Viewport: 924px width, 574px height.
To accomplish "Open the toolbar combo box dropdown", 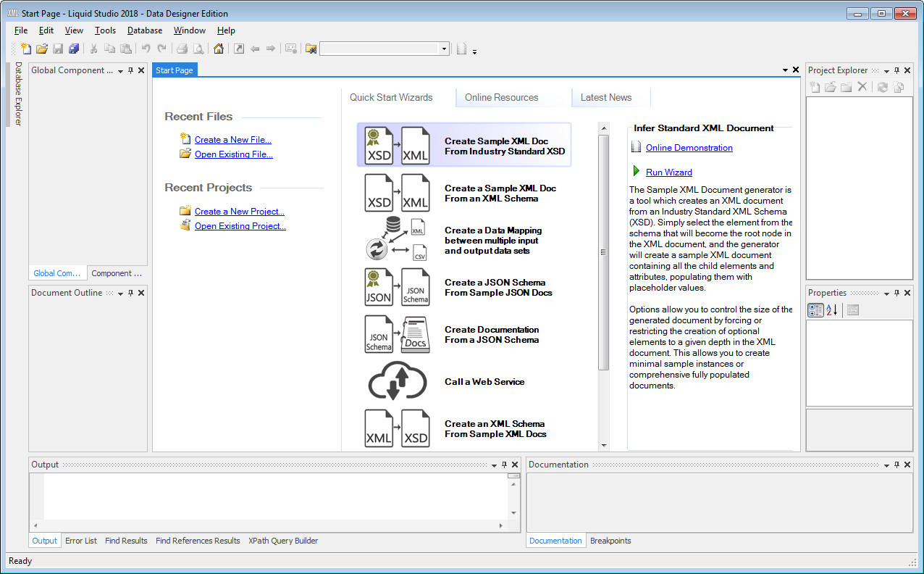I will tap(444, 49).
